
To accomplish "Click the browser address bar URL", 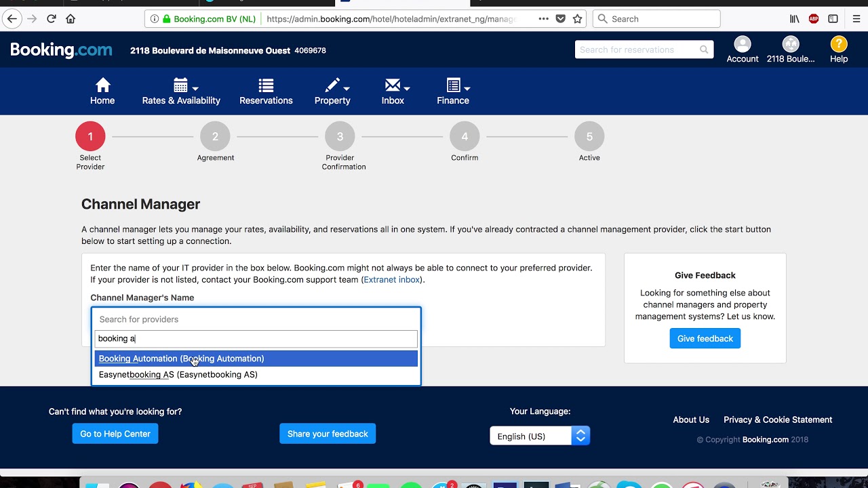I will coord(391,19).
